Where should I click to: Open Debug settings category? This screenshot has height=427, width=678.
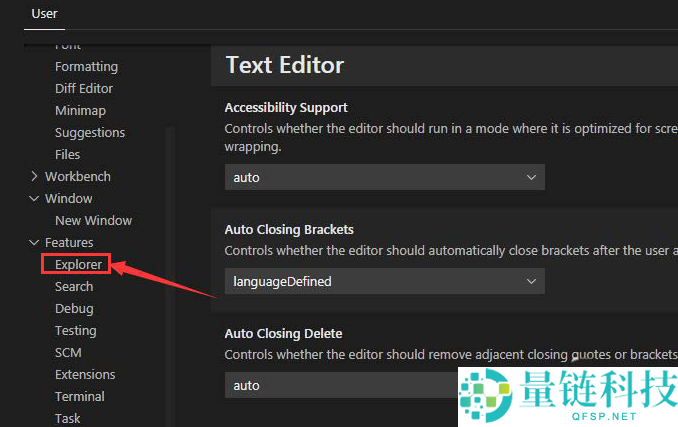(74, 309)
